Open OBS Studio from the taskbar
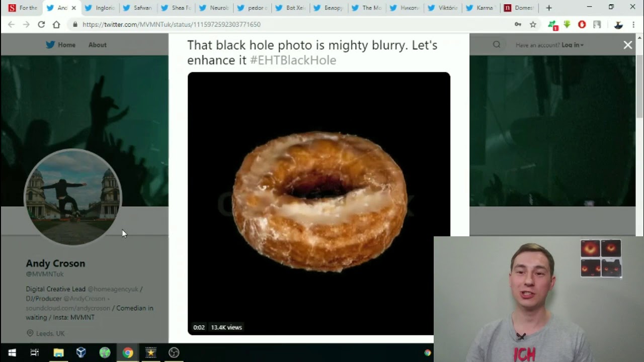 coord(174,352)
